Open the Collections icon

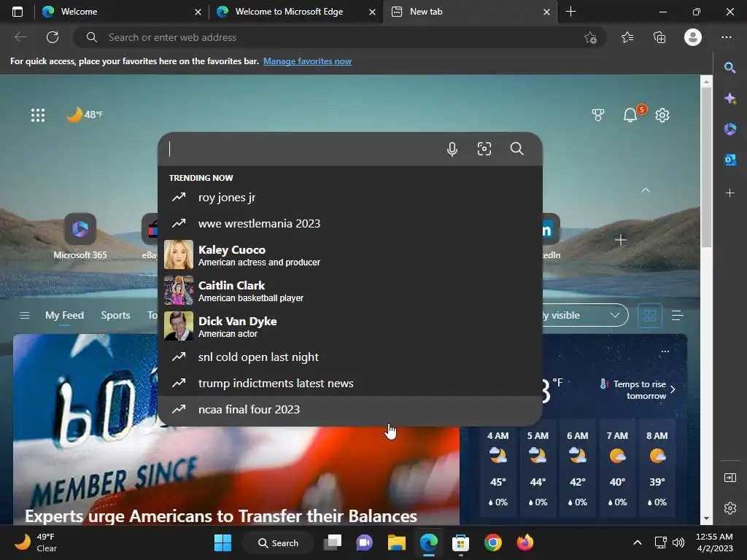coord(659,37)
